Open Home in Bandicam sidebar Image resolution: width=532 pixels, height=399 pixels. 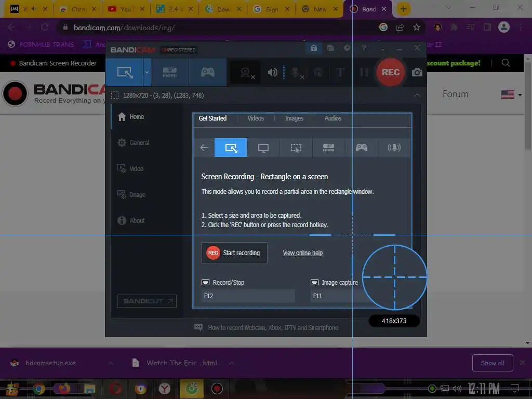coord(130,117)
